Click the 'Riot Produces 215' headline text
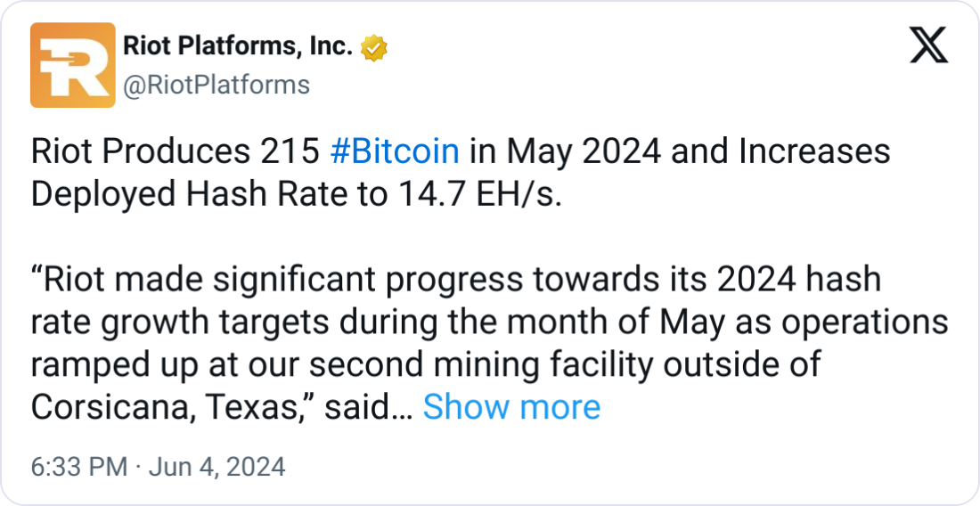 [x=176, y=151]
